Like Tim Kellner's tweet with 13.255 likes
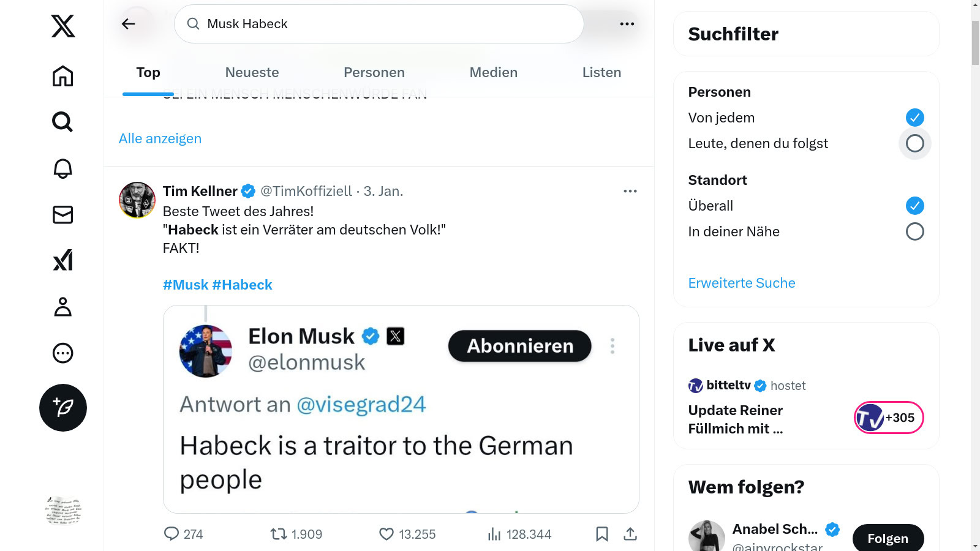980x551 pixels. pyautogui.click(x=386, y=534)
